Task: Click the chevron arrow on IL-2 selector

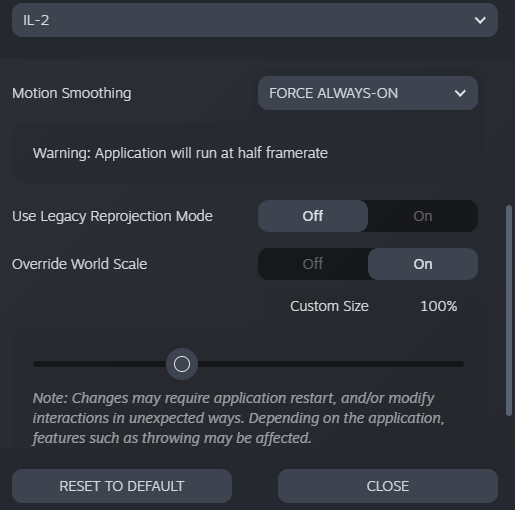Action: point(480,20)
